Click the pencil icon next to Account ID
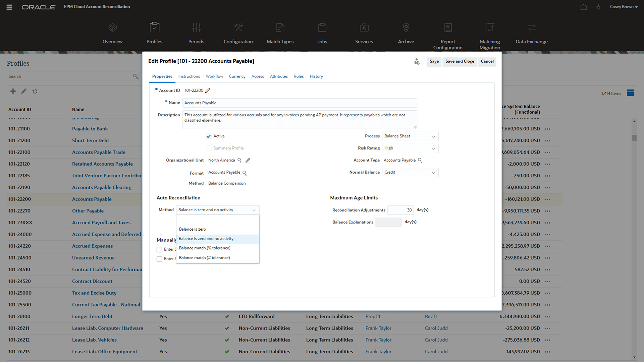 coord(208,90)
